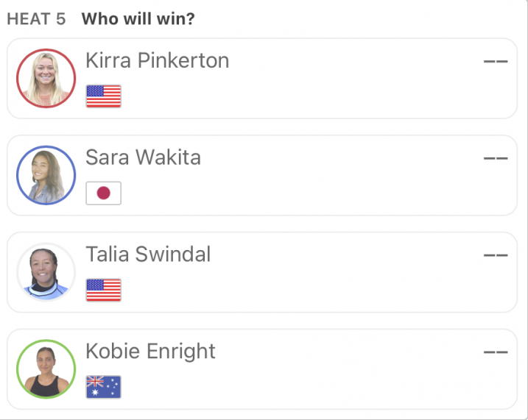Click Sara Wakita's profile photo
This screenshot has width=528, height=420.
pos(46,175)
